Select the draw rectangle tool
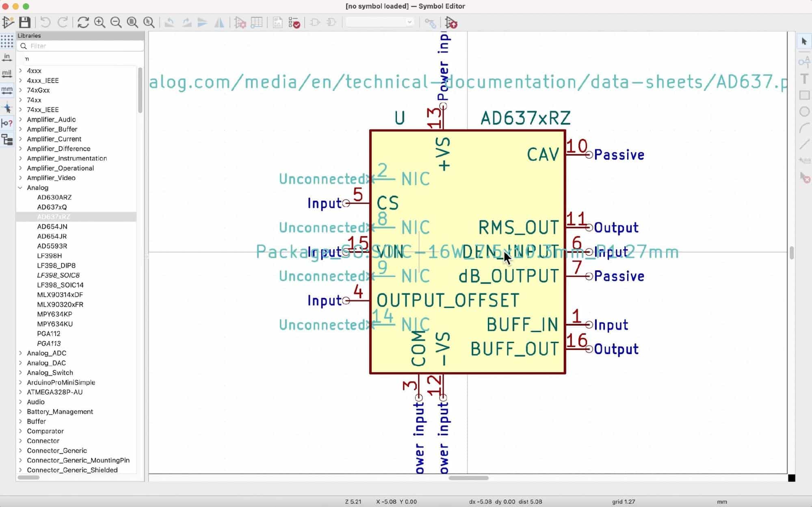This screenshot has width=812, height=507. tap(804, 95)
